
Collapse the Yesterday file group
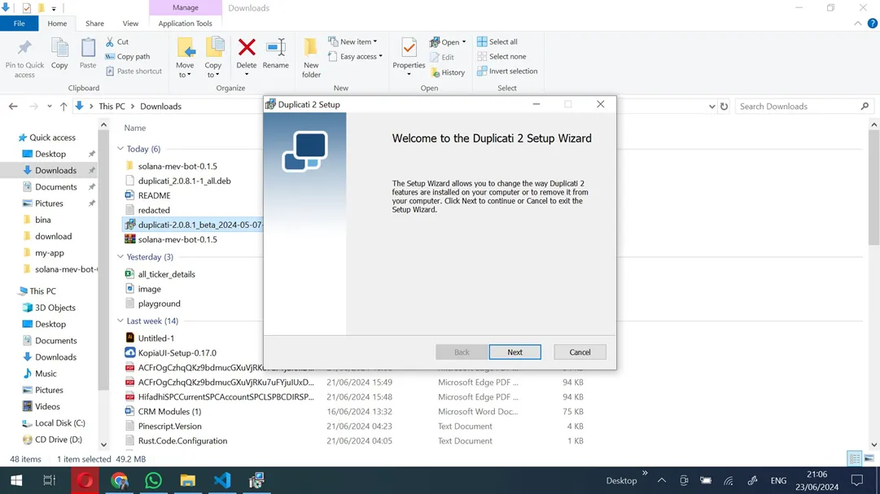[x=120, y=257]
